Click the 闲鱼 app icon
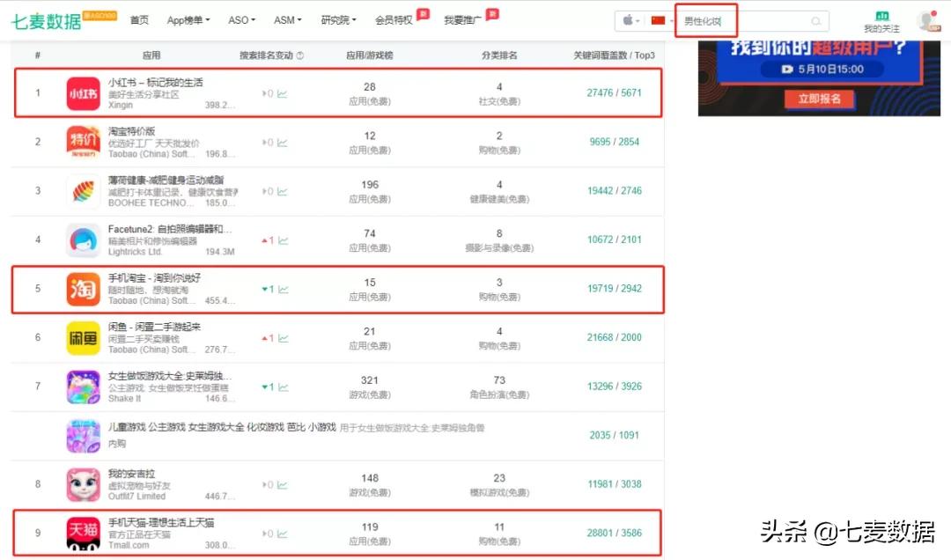The image size is (951, 560). (82, 337)
